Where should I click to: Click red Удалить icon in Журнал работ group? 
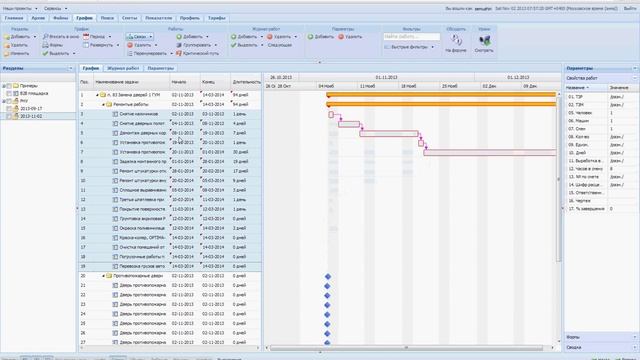point(269,37)
